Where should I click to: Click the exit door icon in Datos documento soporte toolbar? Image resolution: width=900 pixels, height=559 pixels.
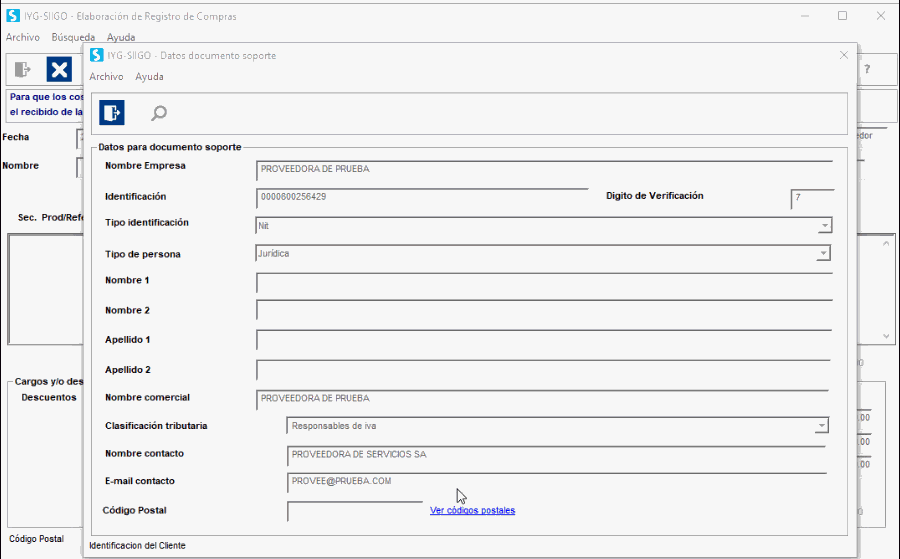[x=112, y=113]
